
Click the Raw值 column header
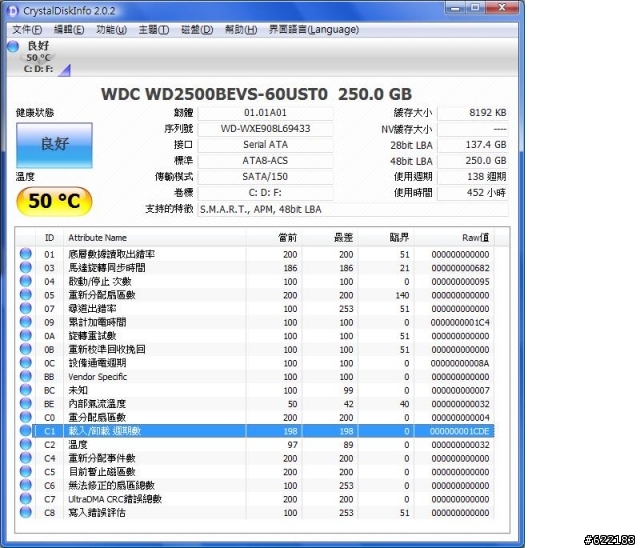[x=454, y=237]
